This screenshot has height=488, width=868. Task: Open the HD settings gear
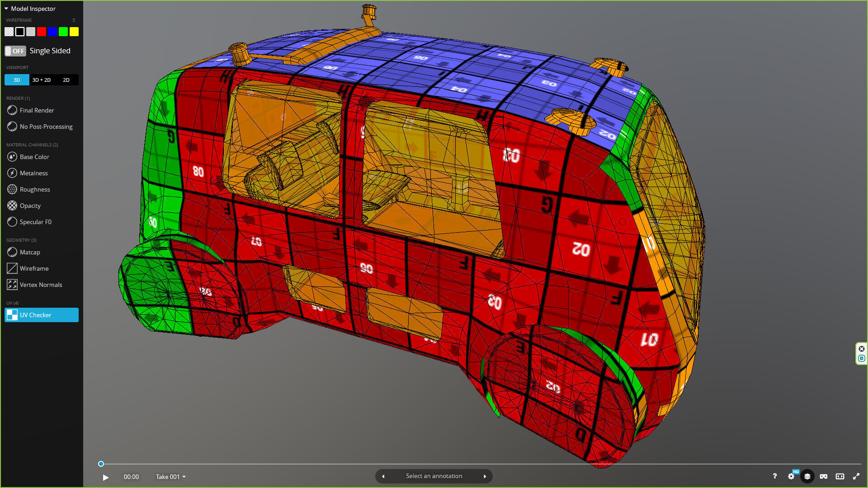791,476
